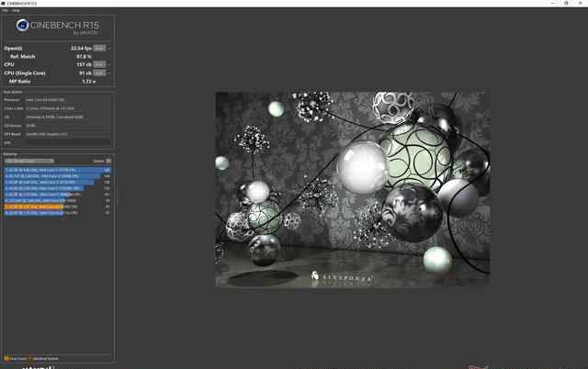Click the MP Ratio value

coord(89,82)
